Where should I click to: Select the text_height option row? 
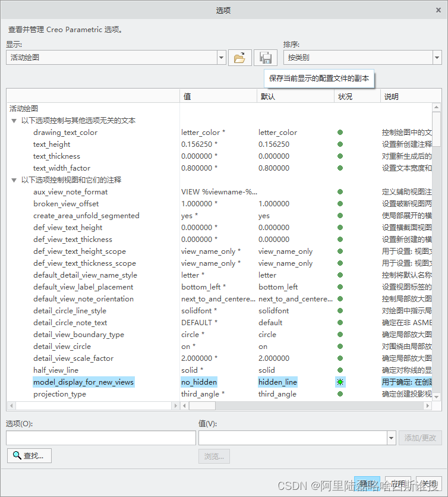tap(52, 144)
